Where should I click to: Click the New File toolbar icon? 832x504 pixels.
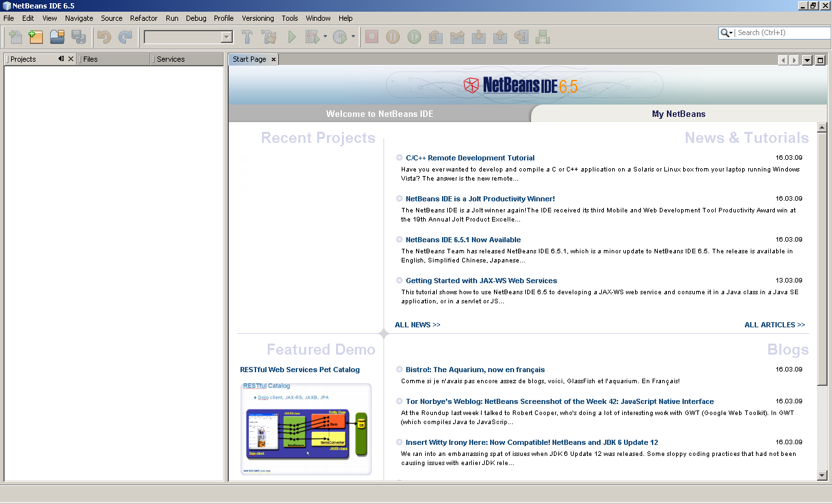(x=15, y=37)
